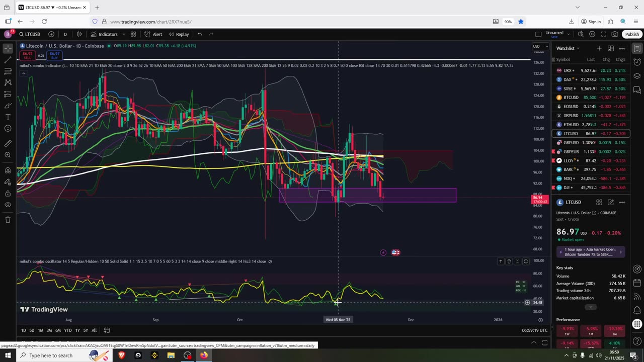Open the emoji icons tool

8,128
